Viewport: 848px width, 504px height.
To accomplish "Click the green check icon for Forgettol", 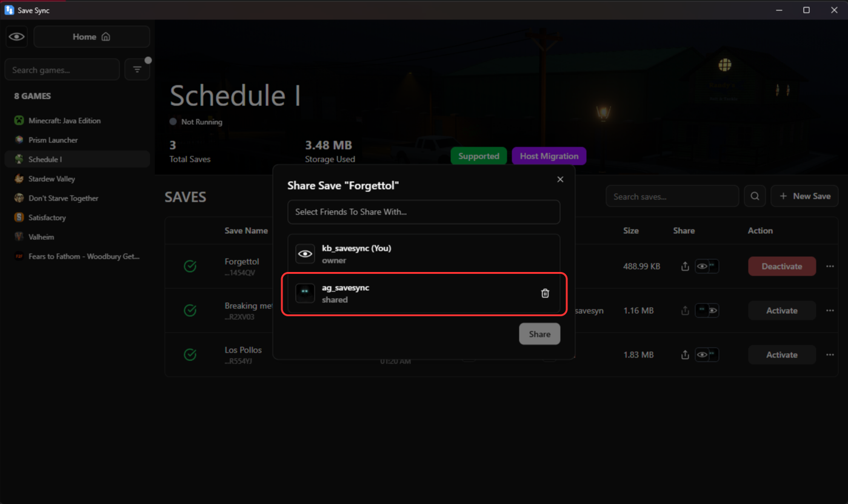I will tap(190, 266).
